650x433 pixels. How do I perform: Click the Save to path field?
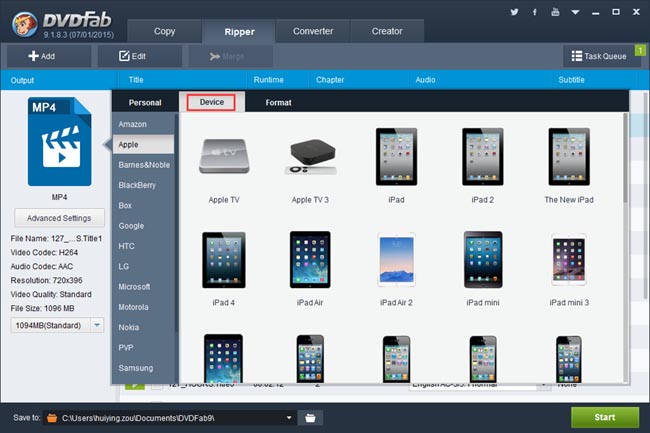pos(170,418)
